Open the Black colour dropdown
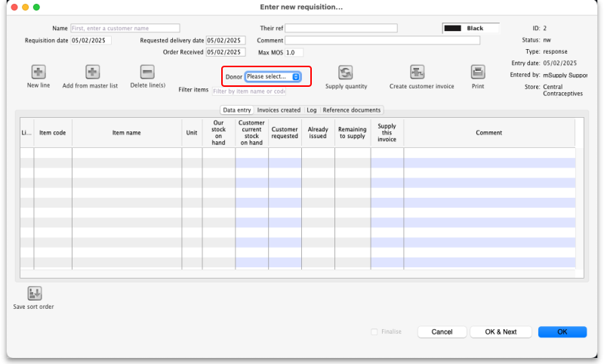 (x=471, y=28)
